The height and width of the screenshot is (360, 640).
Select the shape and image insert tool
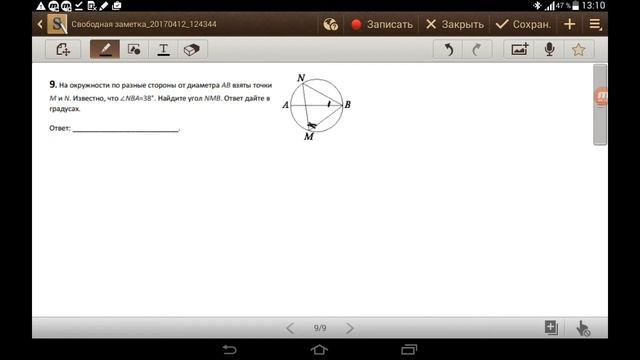[134, 49]
